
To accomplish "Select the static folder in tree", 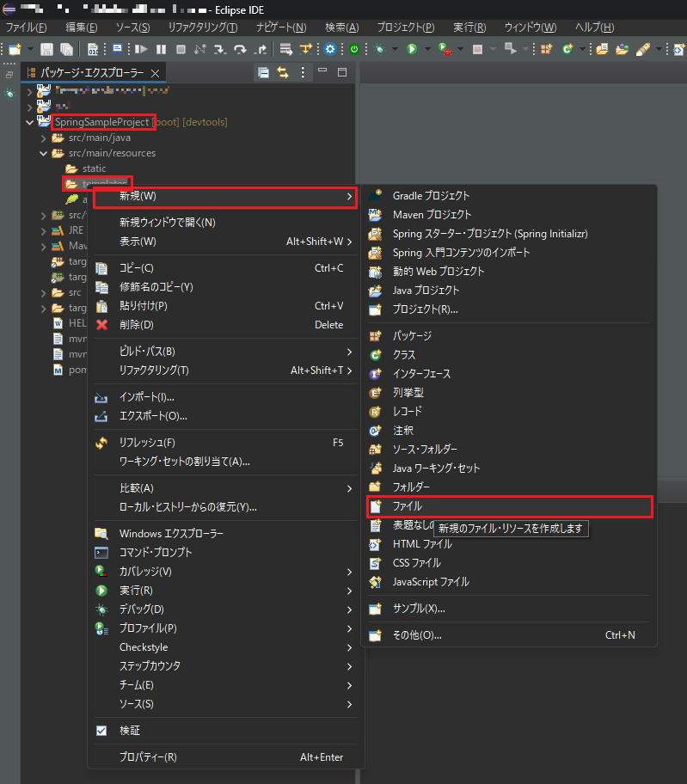I will click(94, 169).
